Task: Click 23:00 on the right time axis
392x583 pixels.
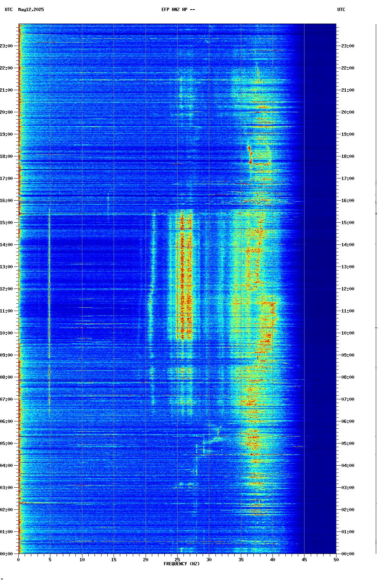Action: (348, 46)
